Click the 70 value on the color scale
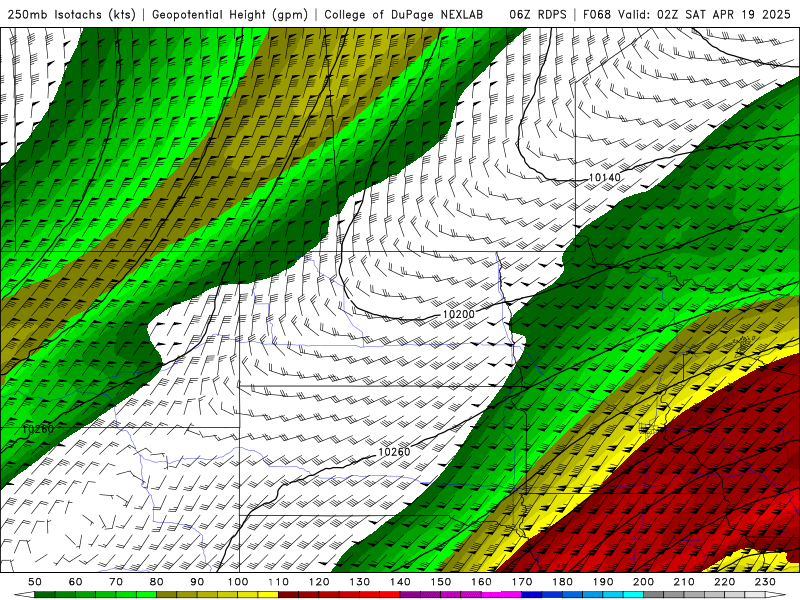 click(x=116, y=582)
